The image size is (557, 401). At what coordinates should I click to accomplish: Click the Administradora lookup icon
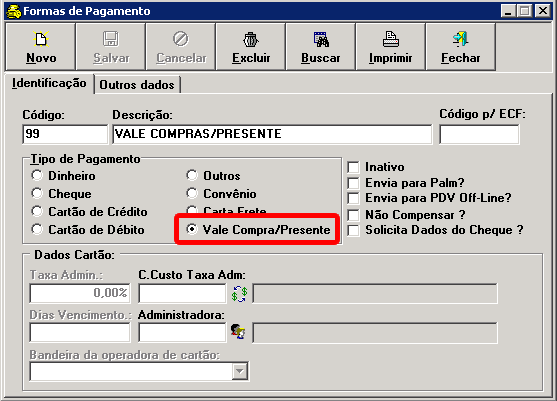(x=238, y=332)
